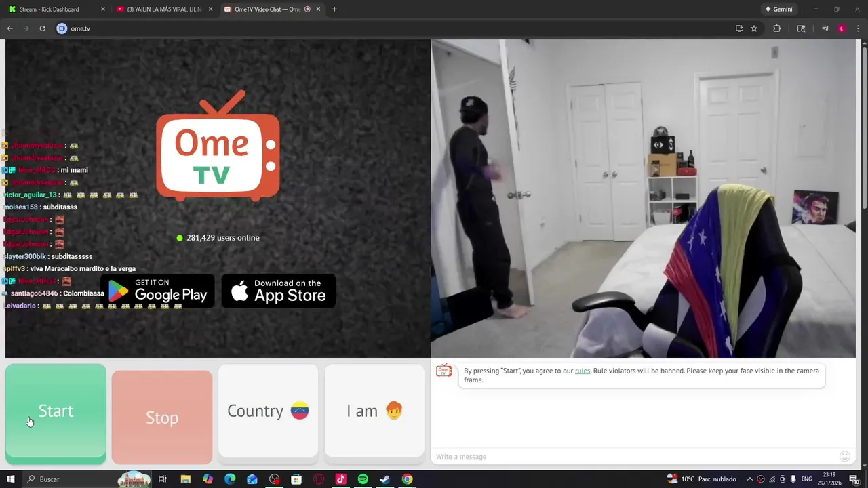Open Google Chrome from the taskbar

tap(407, 479)
